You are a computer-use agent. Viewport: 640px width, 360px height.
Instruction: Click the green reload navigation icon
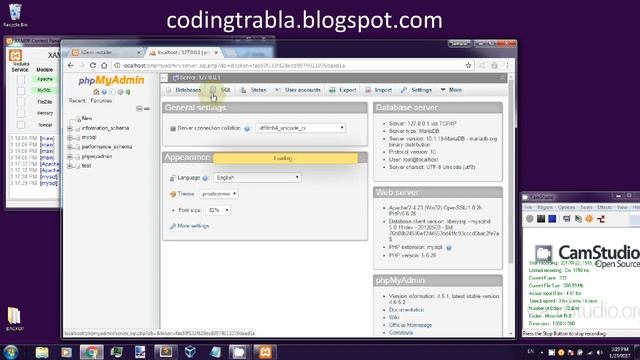[128, 92]
